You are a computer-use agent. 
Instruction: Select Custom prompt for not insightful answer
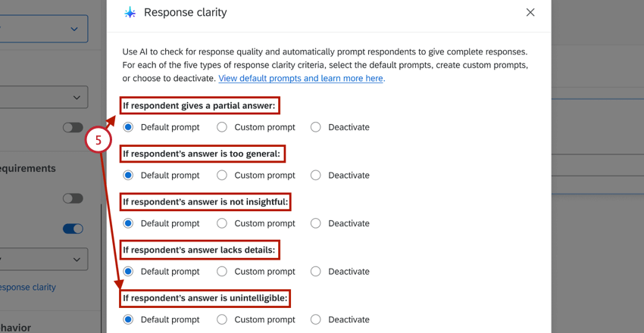(222, 223)
